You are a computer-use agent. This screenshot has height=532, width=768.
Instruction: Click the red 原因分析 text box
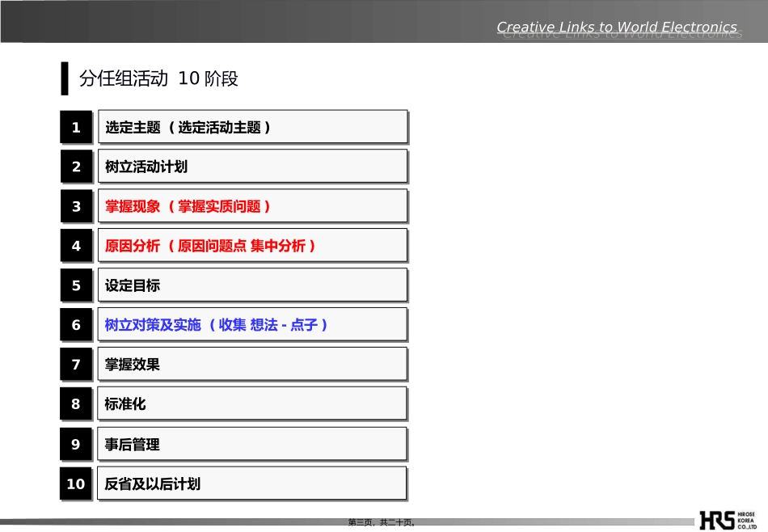coord(253,246)
